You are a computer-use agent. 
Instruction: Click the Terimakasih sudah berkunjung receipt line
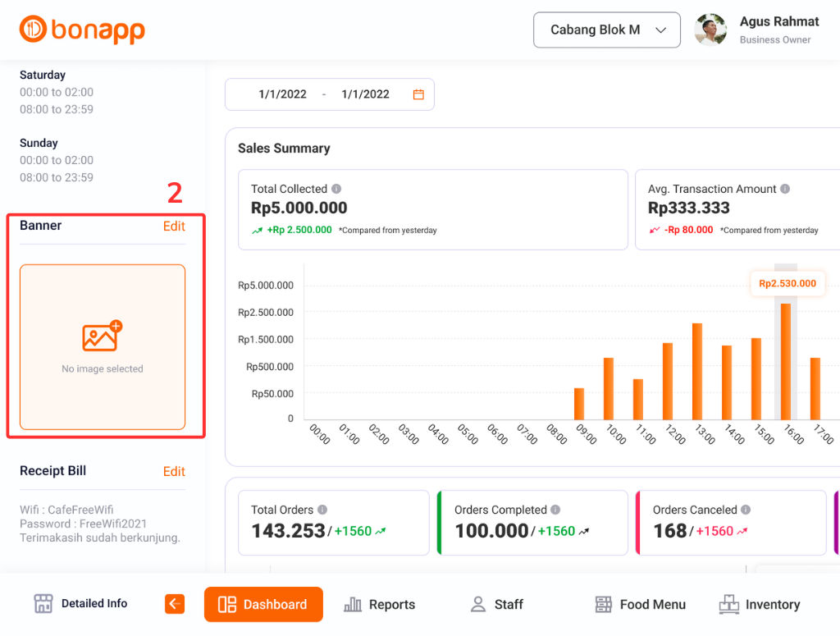pyautogui.click(x=99, y=538)
